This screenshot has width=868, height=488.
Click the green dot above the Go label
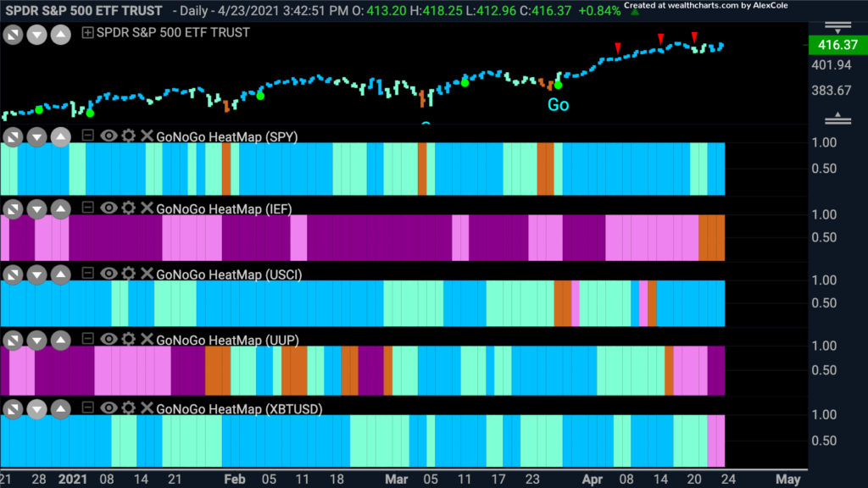[x=558, y=85]
